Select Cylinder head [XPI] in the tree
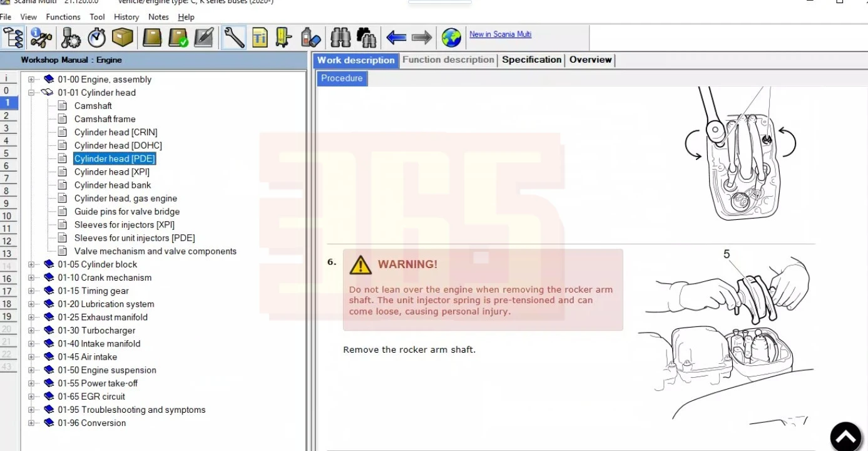The width and height of the screenshot is (868, 451). click(x=111, y=172)
